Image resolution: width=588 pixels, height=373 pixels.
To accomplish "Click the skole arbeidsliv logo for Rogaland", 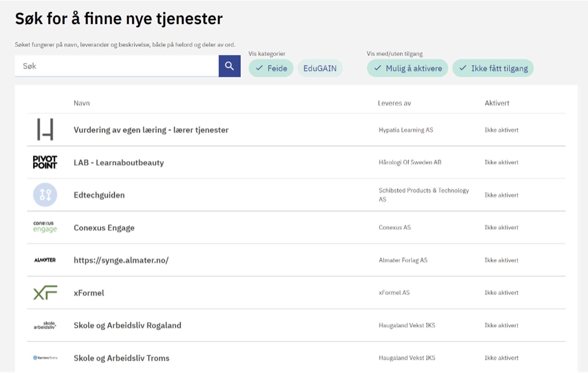I will tap(45, 325).
